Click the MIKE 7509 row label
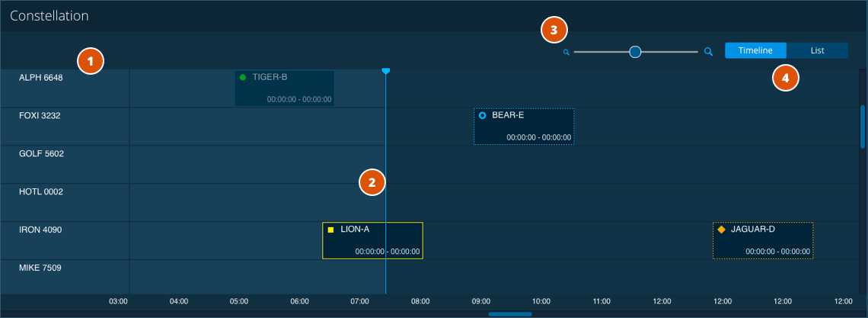Screen dimensions: 868x318 (x=40, y=268)
